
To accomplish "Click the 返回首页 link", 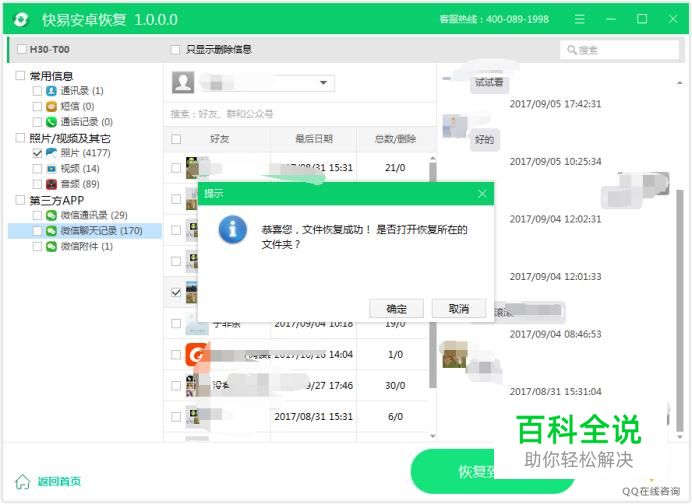I will coord(59,481).
